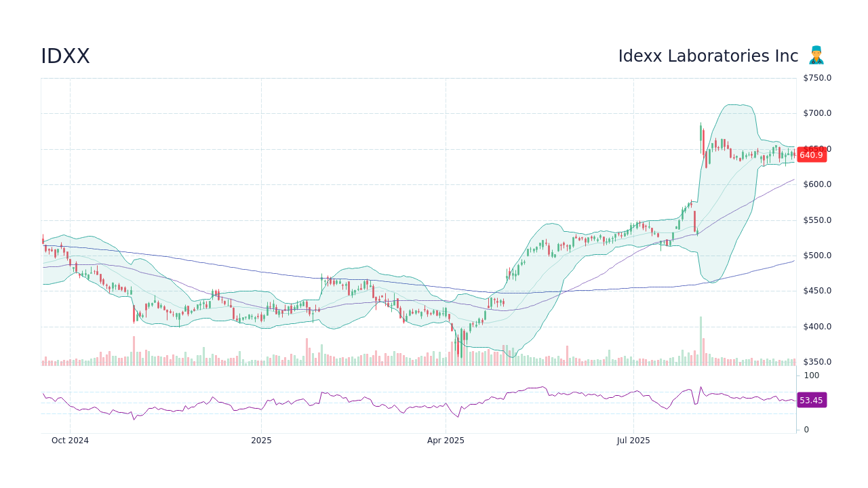Viewport: 868px width, 488px height.
Task: Click the Idexx Laboratories Inc title
Action: 708,56
